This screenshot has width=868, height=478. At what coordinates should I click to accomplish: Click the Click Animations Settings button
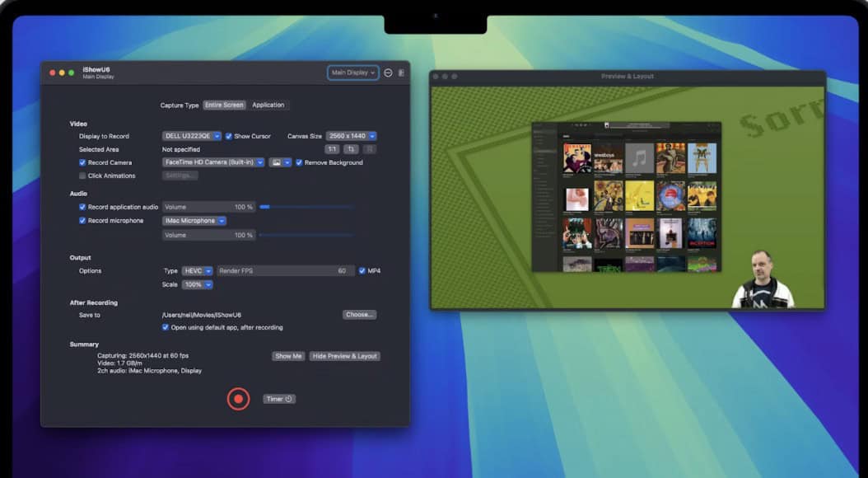click(180, 176)
